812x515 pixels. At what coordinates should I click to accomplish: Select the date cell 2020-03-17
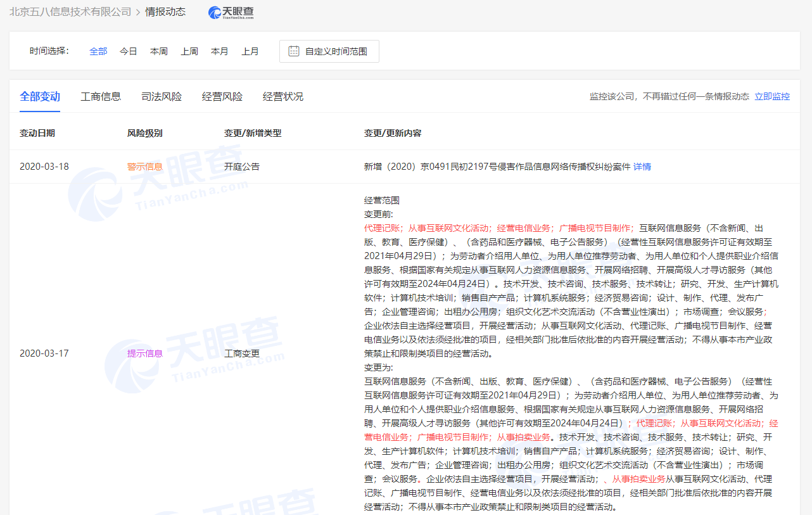pyautogui.click(x=44, y=353)
